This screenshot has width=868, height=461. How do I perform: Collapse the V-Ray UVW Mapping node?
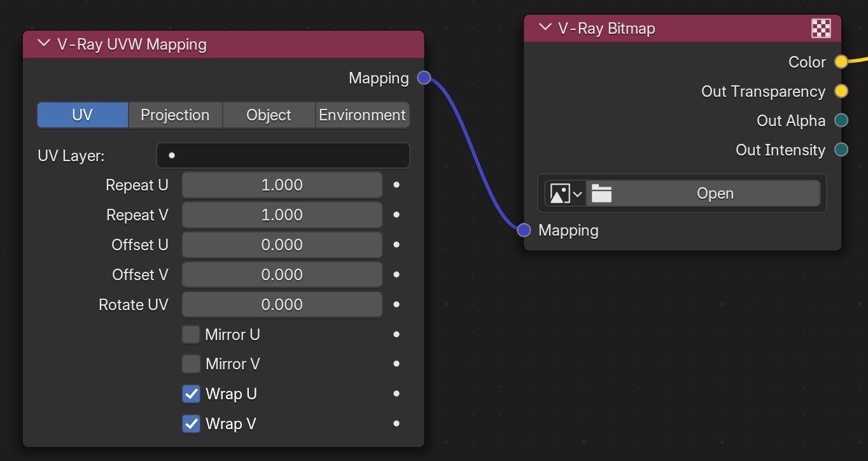(x=43, y=44)
